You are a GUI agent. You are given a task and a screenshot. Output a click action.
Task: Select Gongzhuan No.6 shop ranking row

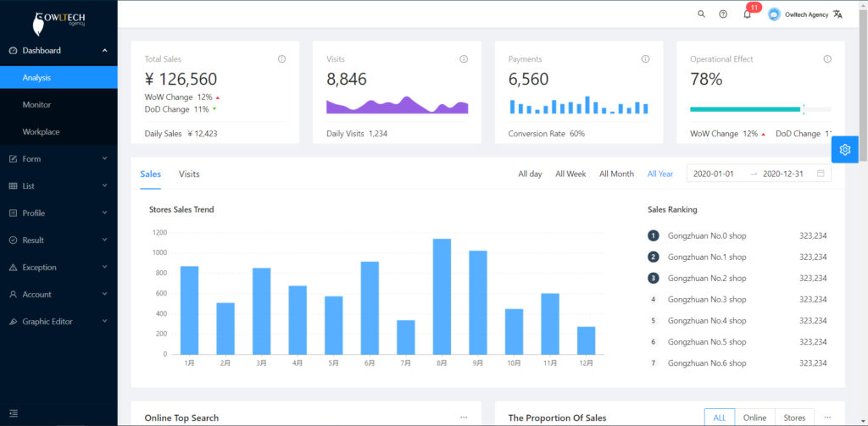[737, 363]
